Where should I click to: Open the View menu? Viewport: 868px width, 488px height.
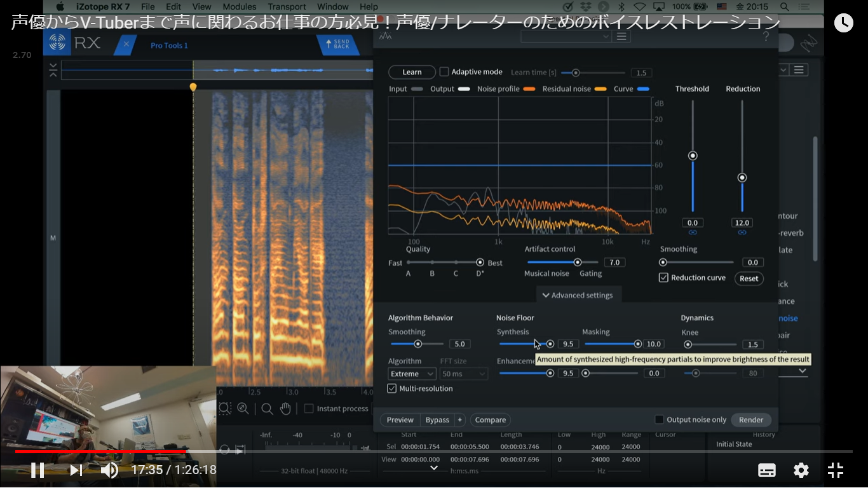(202, 6)
